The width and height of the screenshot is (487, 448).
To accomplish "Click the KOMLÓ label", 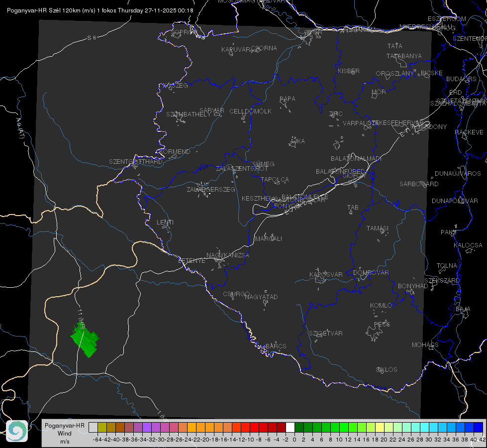I will point(381,306).
